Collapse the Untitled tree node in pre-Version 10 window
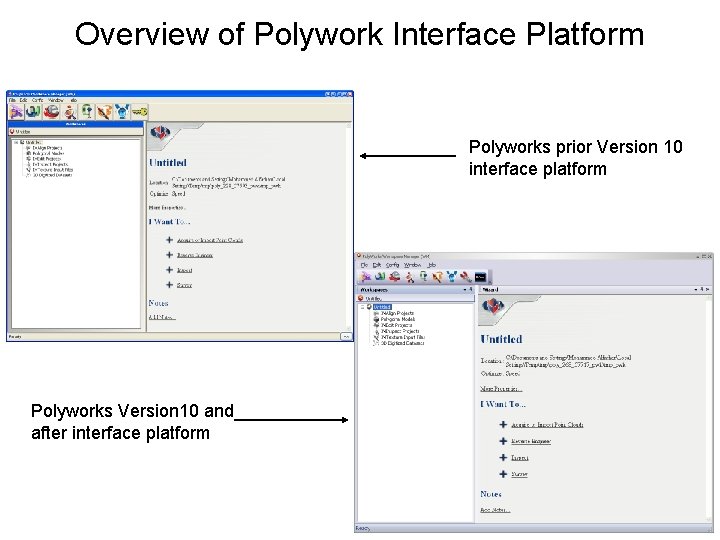 point(16,142)
